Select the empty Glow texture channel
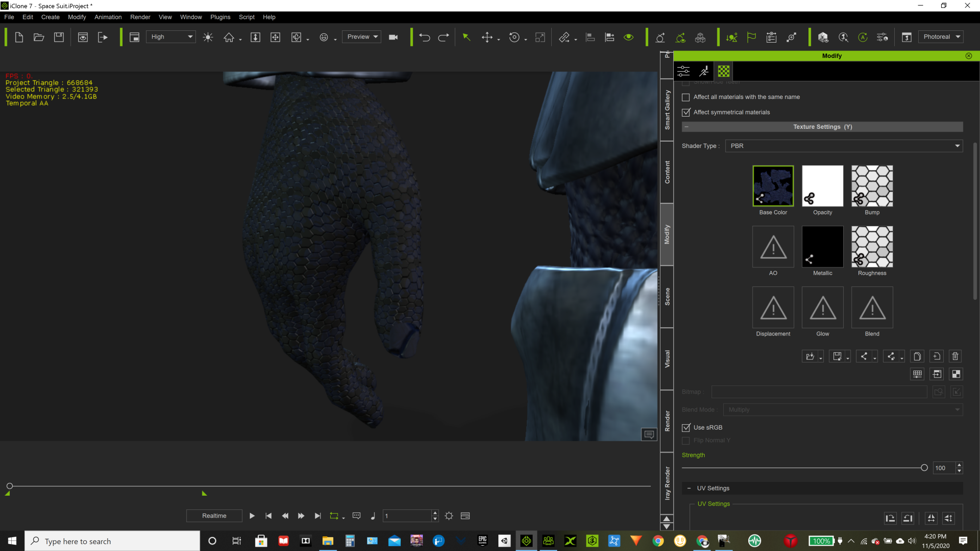Viewport: 980px width, 551px height. click(823, 307)
